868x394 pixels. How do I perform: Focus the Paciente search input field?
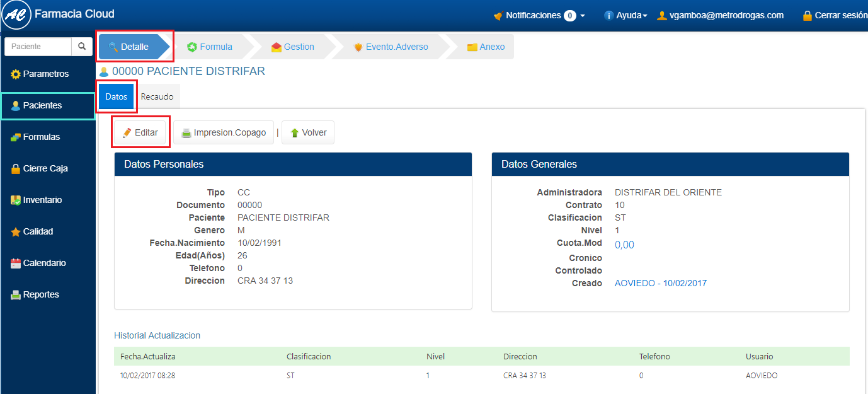tap(38, 47)
